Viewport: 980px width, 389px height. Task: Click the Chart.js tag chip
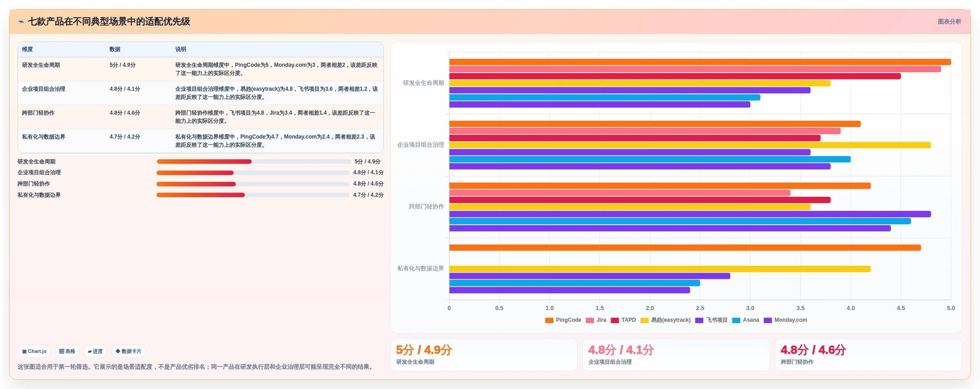[34, 351]
